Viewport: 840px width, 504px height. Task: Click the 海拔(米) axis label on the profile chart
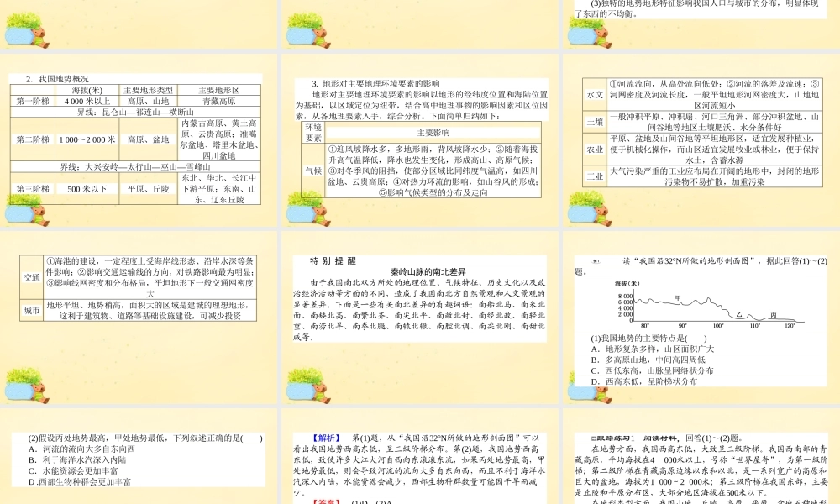click(x=627, y=283)
